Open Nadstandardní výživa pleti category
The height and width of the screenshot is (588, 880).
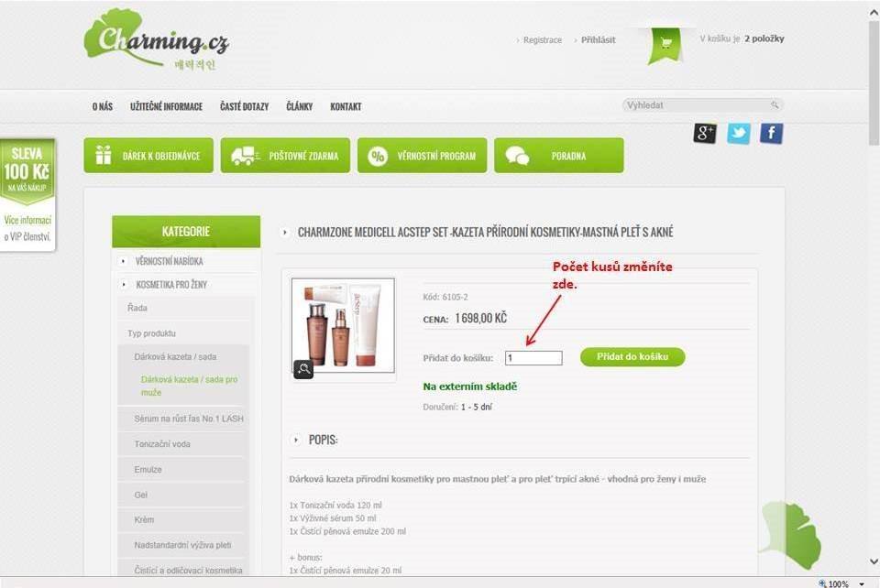click(x=182, y=545)
